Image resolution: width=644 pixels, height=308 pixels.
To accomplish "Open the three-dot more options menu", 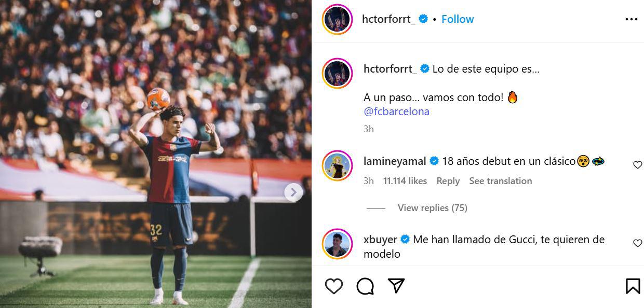I will coord(631,19).
